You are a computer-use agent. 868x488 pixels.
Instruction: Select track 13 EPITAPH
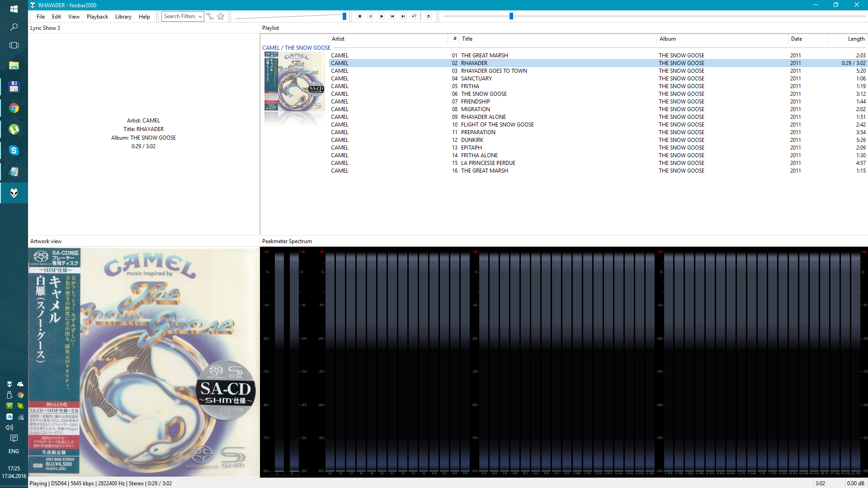pyautogui.click(x=598, y=148)
